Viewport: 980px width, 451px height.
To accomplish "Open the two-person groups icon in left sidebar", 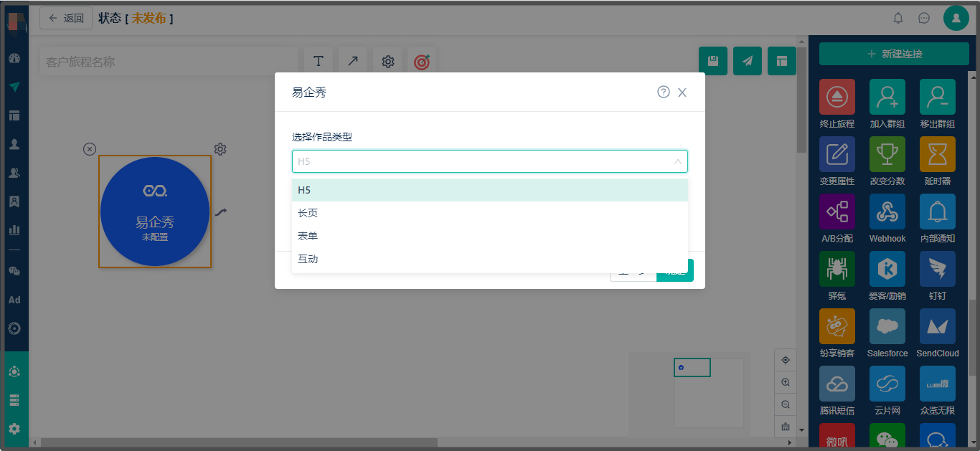I will point(14,173).
